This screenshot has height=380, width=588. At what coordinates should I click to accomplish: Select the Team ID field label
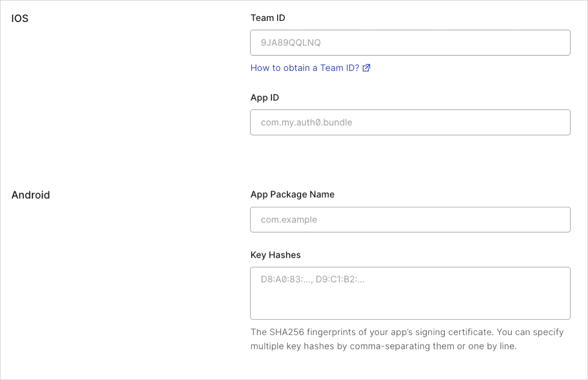[x=267, y=17]
